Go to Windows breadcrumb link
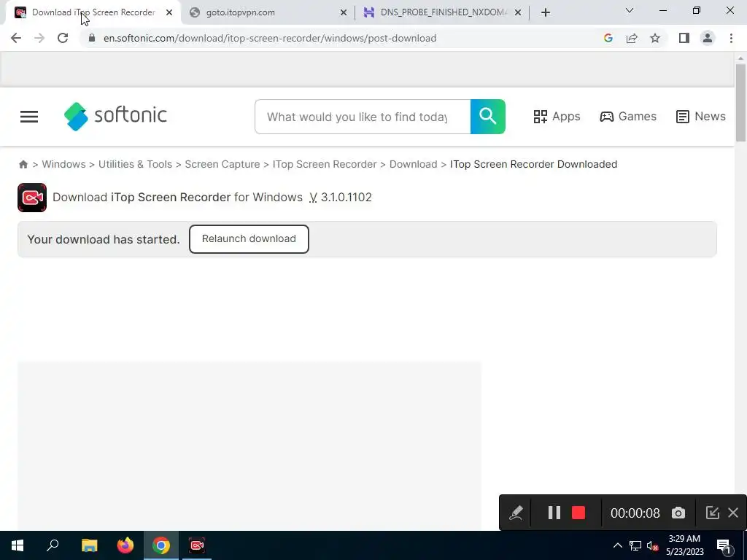The image size is (747, 560). (64, 164)
